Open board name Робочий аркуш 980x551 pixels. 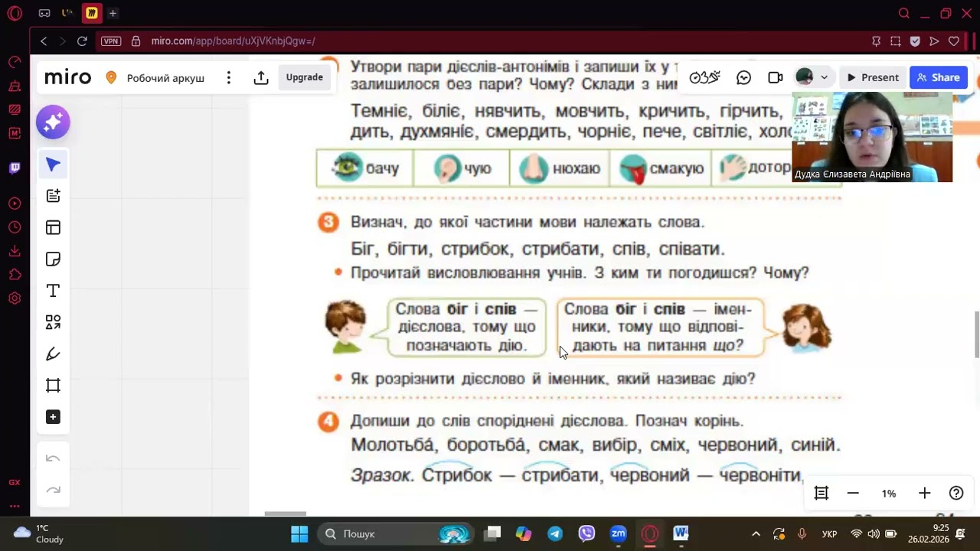pos(165,78)
